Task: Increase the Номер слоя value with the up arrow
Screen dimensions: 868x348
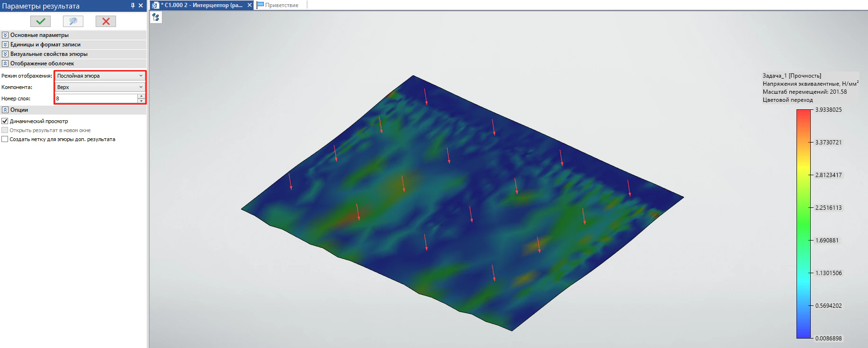Action: pyautogui.click(x=141, y=96)
